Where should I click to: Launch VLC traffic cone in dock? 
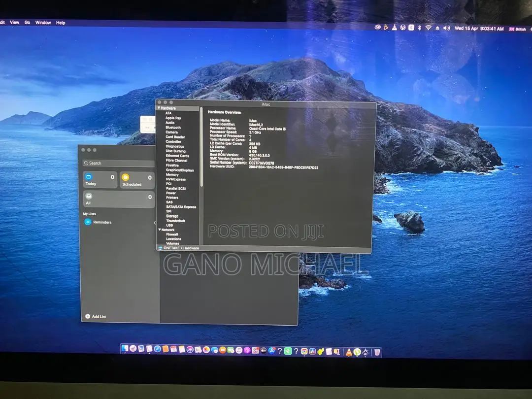pos(348,352)
